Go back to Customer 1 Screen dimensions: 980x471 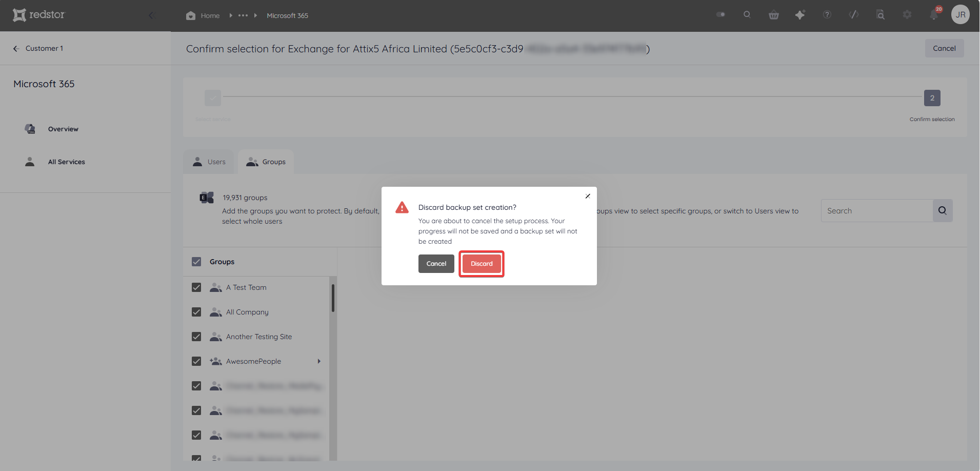pyautogui.click(x=44, y=48)
